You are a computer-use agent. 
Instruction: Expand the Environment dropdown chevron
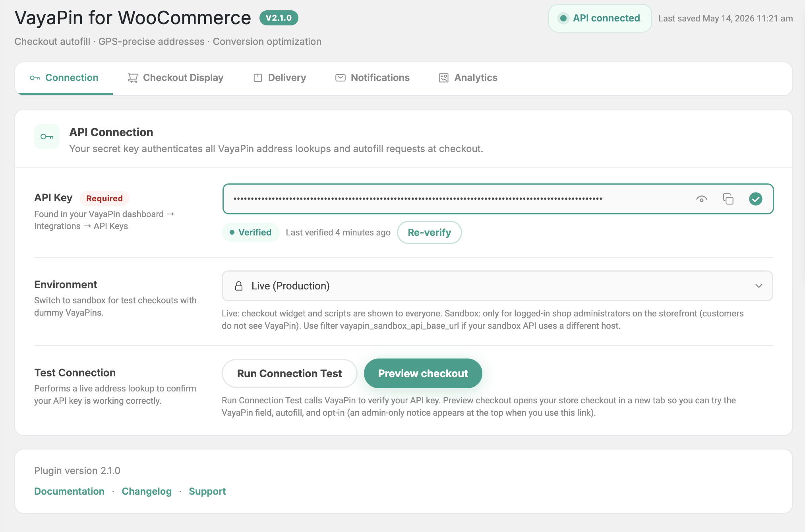[x=759, y=286]
